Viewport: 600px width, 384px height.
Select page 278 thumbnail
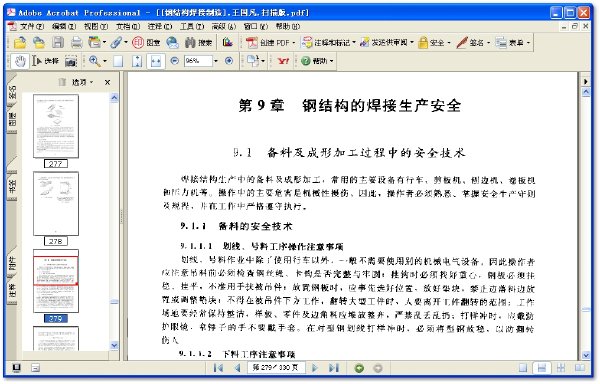[x=56, y=204]
